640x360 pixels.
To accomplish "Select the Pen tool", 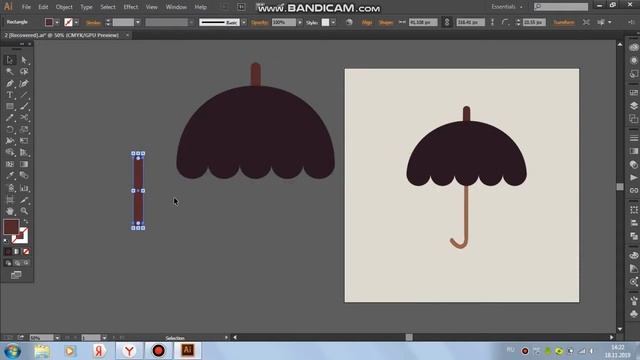I will pos(10,83).
